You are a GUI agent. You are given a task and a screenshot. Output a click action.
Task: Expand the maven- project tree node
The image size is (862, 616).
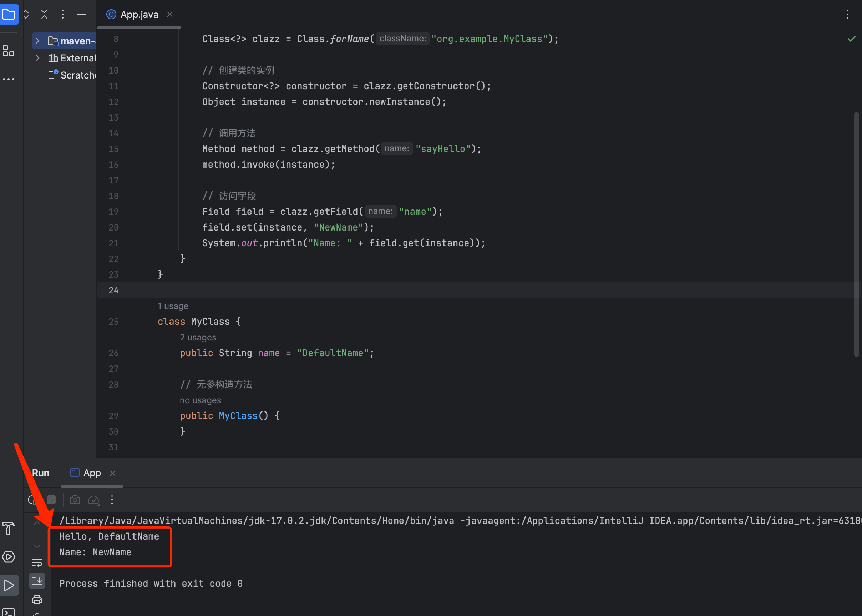(37, 41)
